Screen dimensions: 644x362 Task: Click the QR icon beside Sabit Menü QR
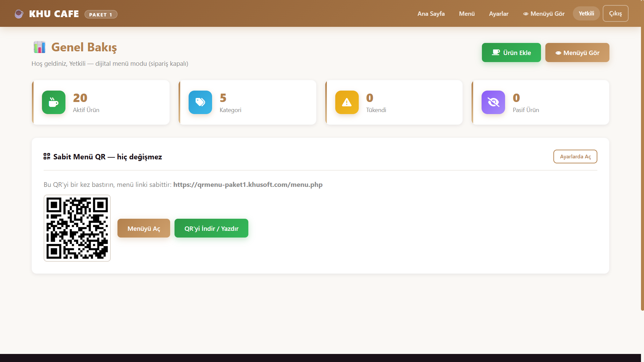(47, 156)
